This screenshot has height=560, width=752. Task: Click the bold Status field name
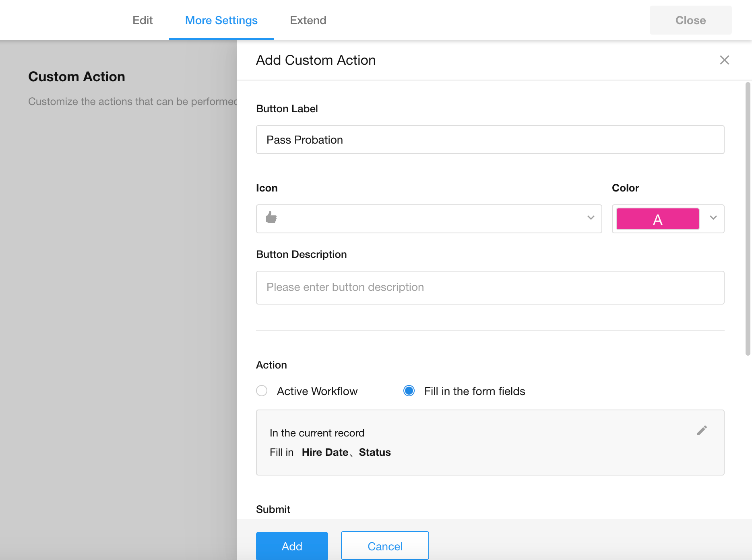click(x=374, y=453)
